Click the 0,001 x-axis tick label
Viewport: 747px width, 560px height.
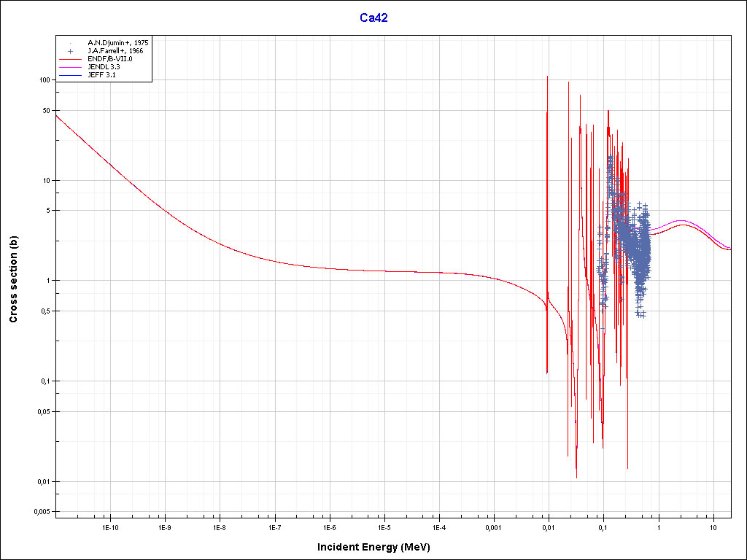click(493, 526)
